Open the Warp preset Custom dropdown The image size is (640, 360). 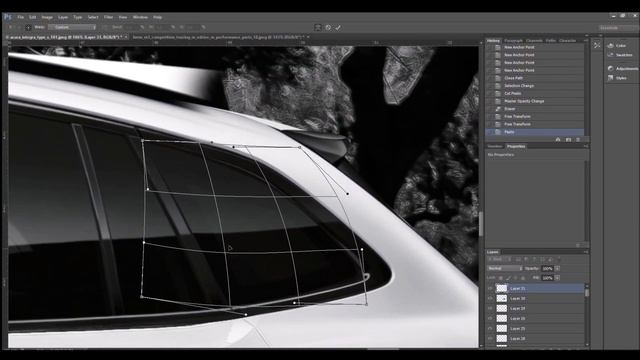tap(72, 27)
